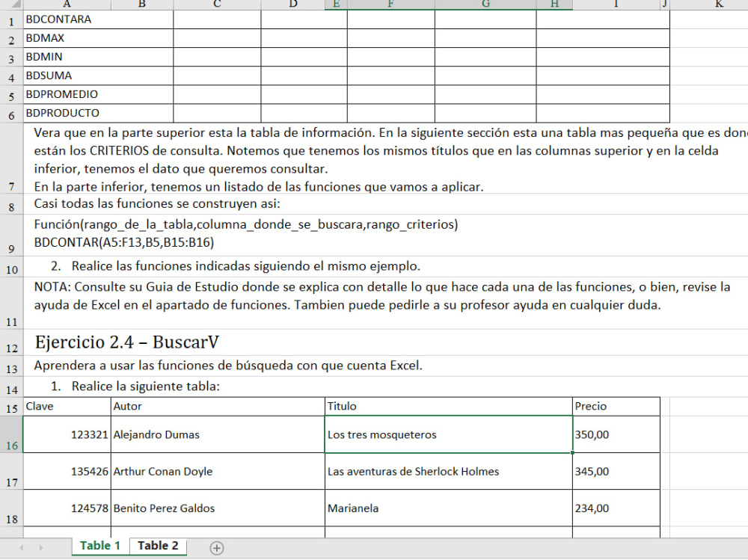Image resolution: width=748 pixels, height=560 pixels.
Task: Select row 18 header
Action: point(11,508)
